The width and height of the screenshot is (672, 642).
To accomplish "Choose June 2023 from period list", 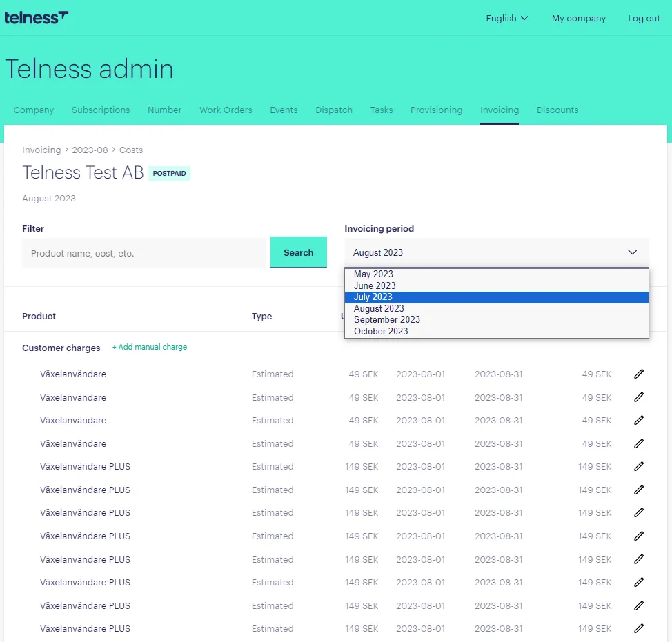I will click(496, 285).
